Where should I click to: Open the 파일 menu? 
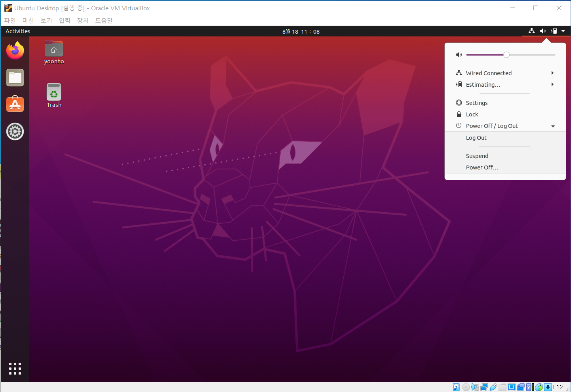click(x=10, y=20)
